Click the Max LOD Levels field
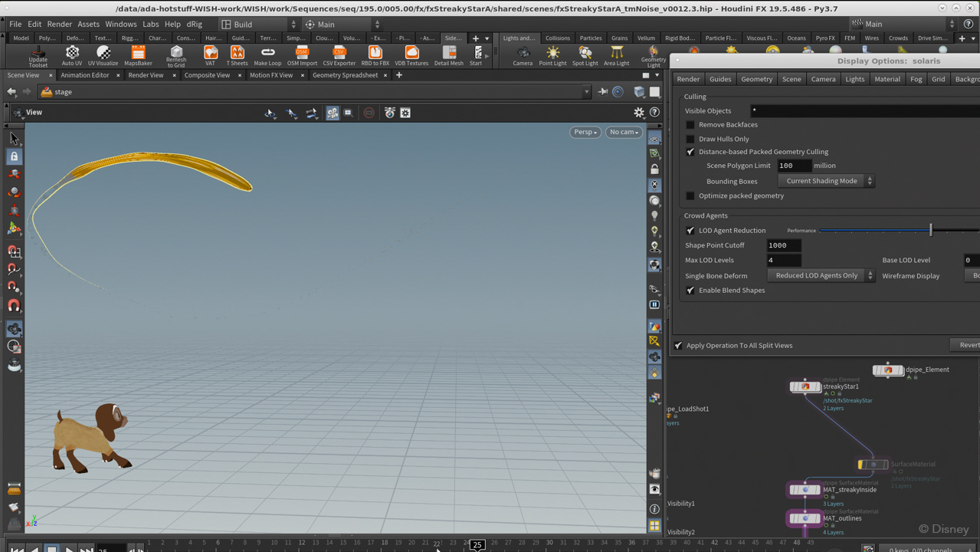Screen dimensions: 980x552 click(x=784, y=261)
